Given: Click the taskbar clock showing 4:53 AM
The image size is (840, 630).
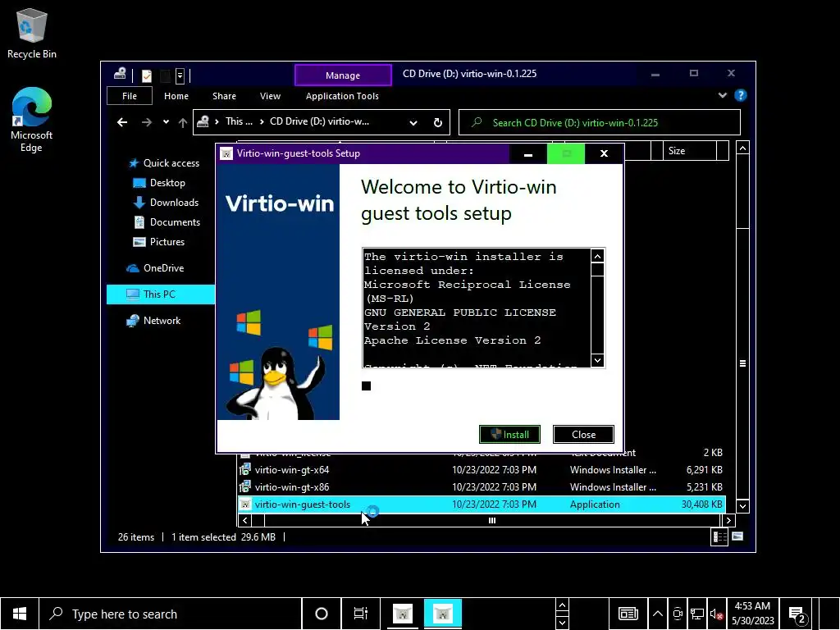Looking at the screenshot, I should point(753,614).
